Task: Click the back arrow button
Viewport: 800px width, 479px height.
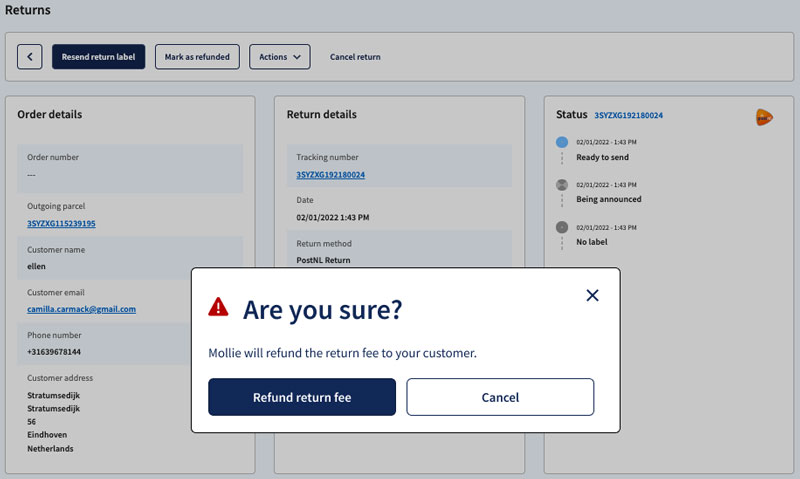Action: pyautogui.click(x=30, y=57)
